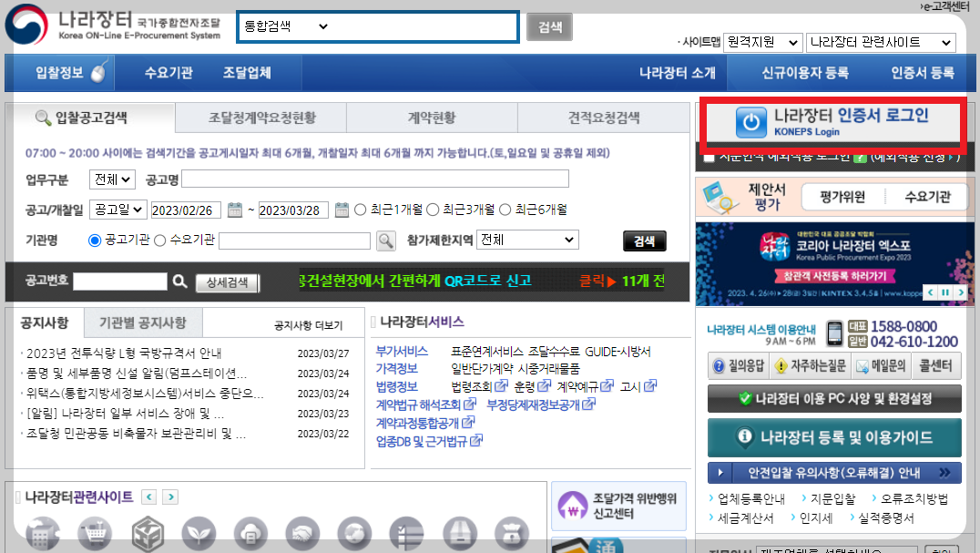The height and width of the screenshot is (553, 980).
Task: Select the 최근6개월 radio button
Action: pyautogui.click(x=505, y=210)
